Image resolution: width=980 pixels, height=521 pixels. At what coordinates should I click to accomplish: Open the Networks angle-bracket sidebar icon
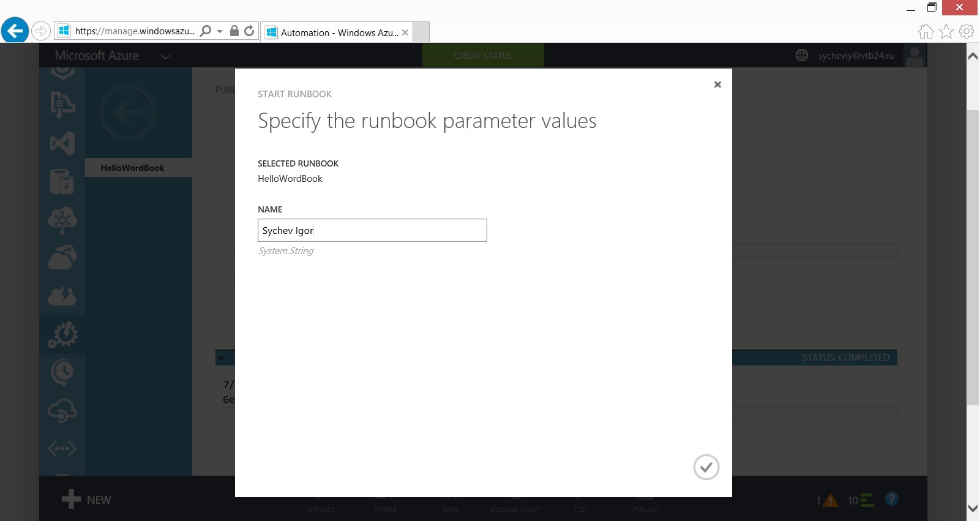pyautogui.click(x=62, y=448)
